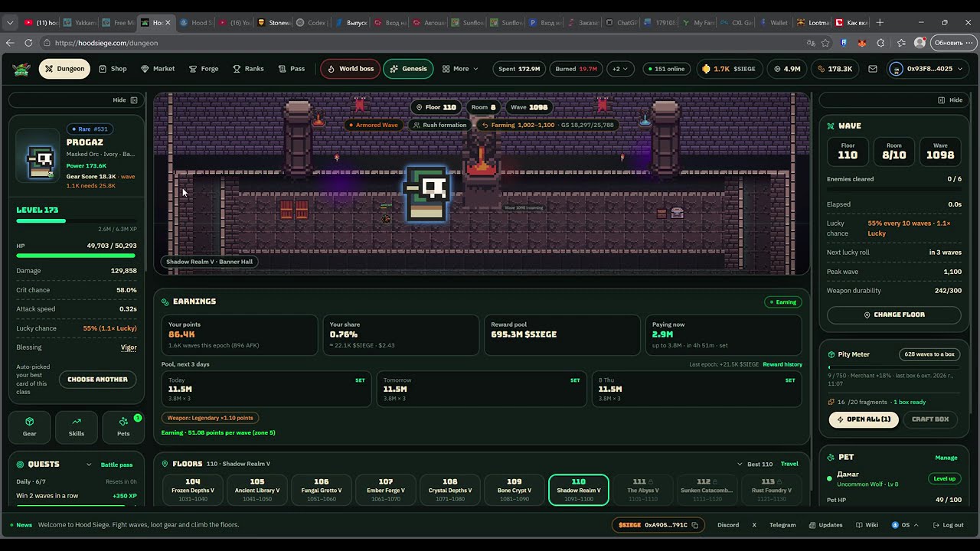Collapse the Quests section chevron
The width and height of the screenshot is (980, 551).
point(89,465)
